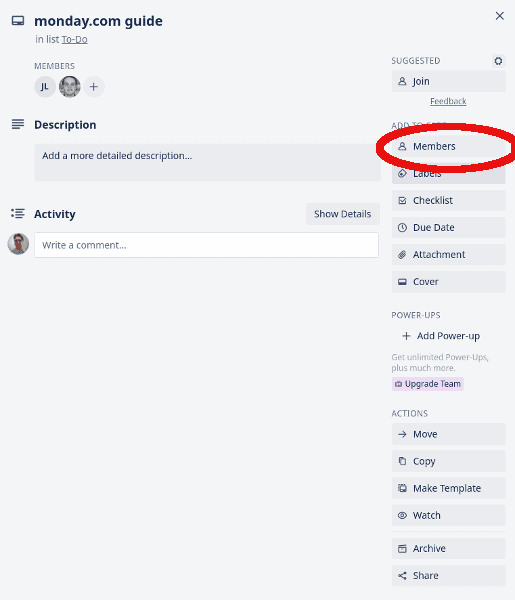Open the JL member avatar

click(x=45, y=87)
